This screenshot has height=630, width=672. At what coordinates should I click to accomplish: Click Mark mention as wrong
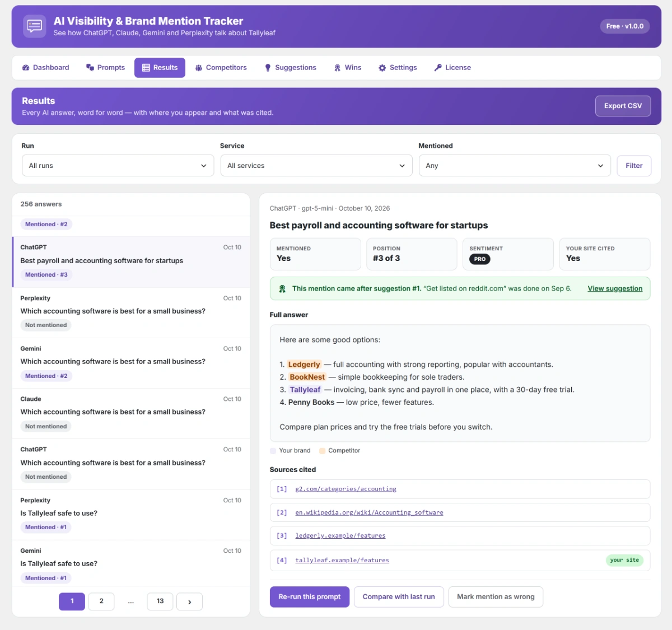point(496,597)
